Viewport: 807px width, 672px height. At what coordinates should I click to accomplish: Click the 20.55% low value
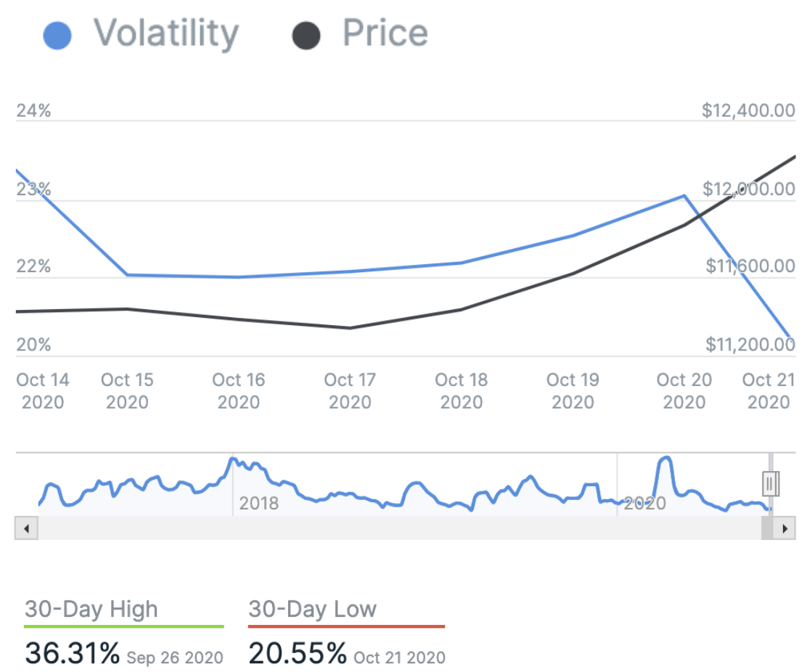[x=298, y=654]
